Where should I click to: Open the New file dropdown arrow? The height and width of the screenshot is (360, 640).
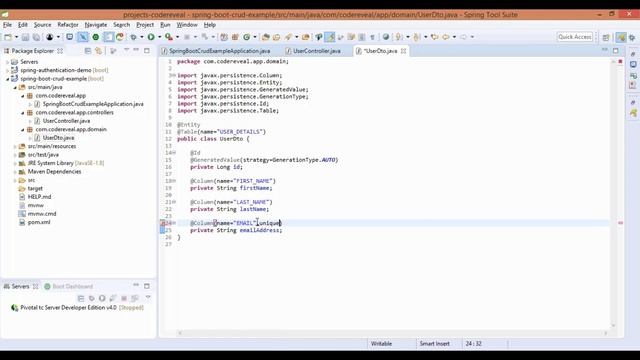point(16,37)
